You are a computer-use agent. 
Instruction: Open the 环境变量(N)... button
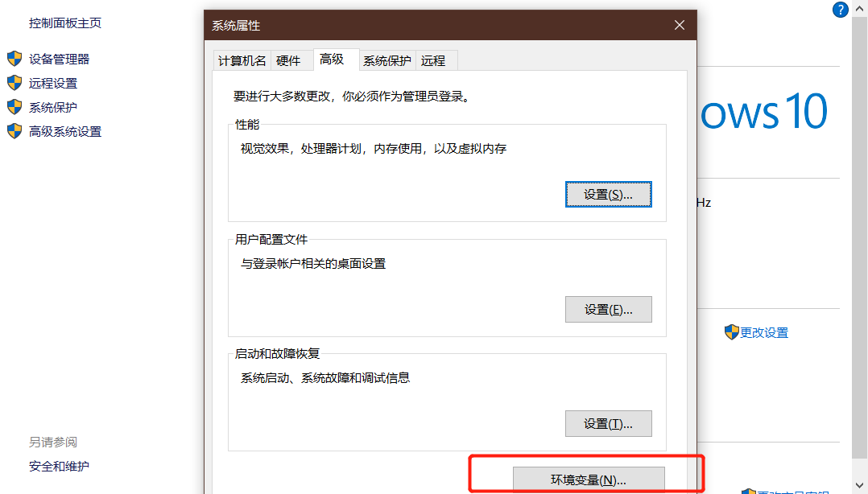pos(589,480)
